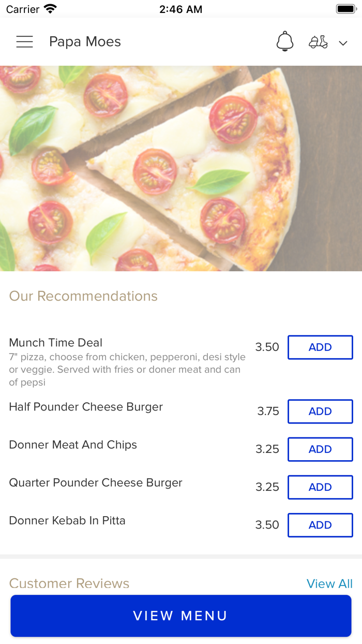Tap the notification bell icon
This screenshot has width=362, height=644.
click(284, 41)
